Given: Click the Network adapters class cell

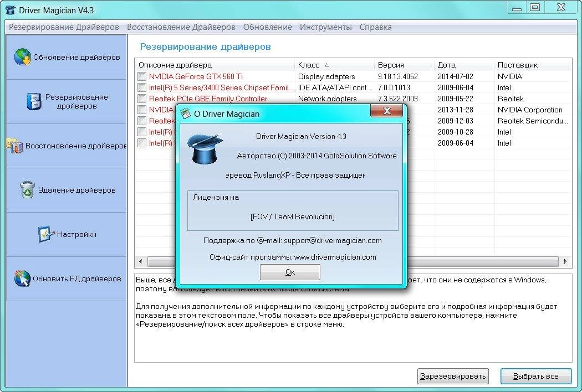Looking at the screenshot, I should (x=327, y=99).
